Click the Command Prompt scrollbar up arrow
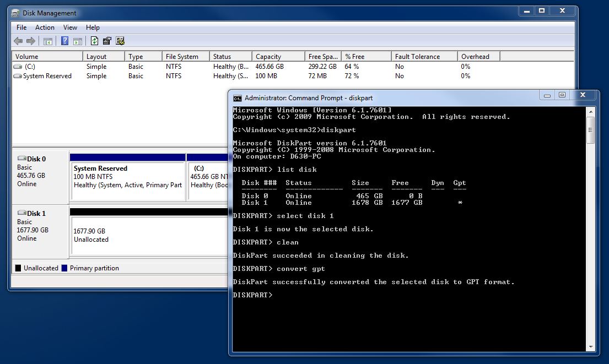The image size is (609, 364). (x=591, y=112)
